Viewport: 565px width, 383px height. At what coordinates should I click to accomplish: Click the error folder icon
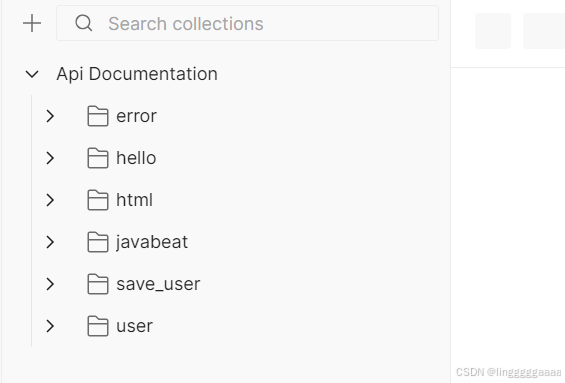click(98, 116)
